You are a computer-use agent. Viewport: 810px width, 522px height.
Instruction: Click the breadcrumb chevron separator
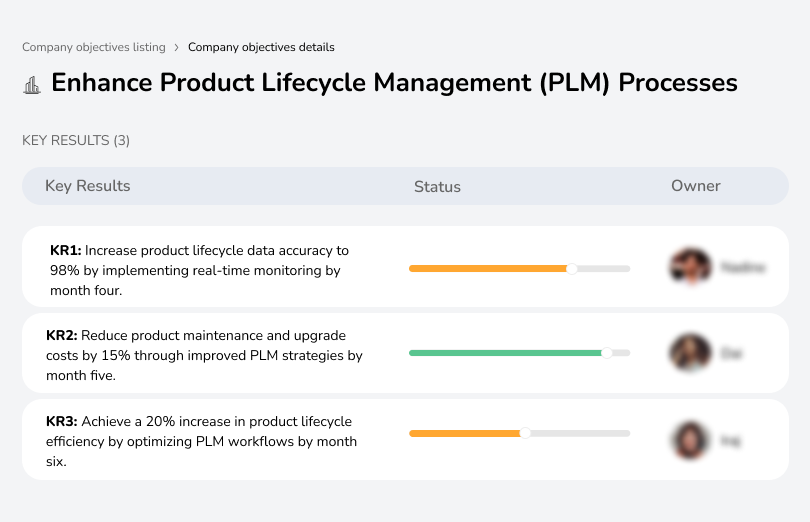[177, 48]
